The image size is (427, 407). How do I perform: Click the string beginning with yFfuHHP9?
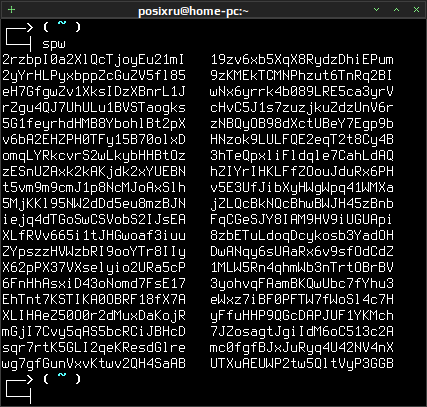tap(302, 316)
